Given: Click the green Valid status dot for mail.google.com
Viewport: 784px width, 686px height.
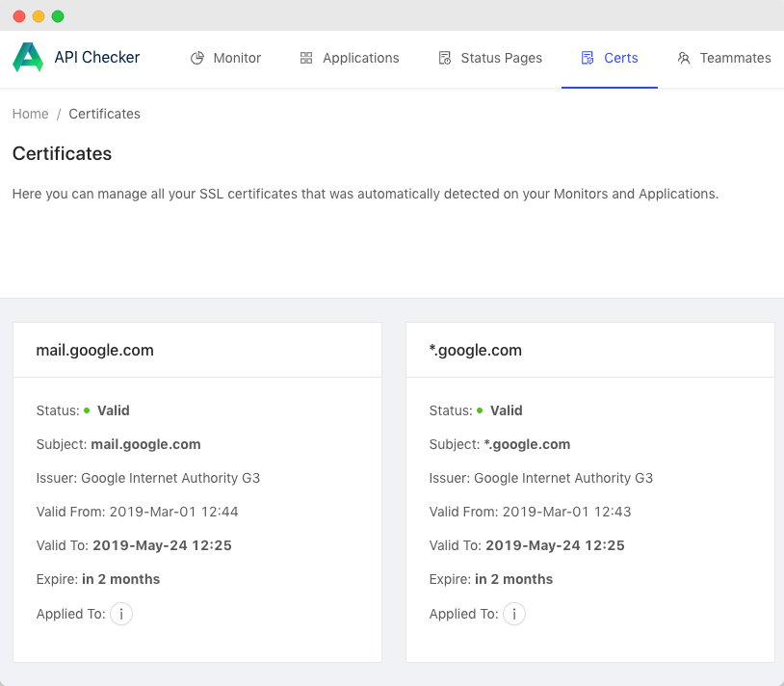Looking at the screenshot, I should [87, 410].
